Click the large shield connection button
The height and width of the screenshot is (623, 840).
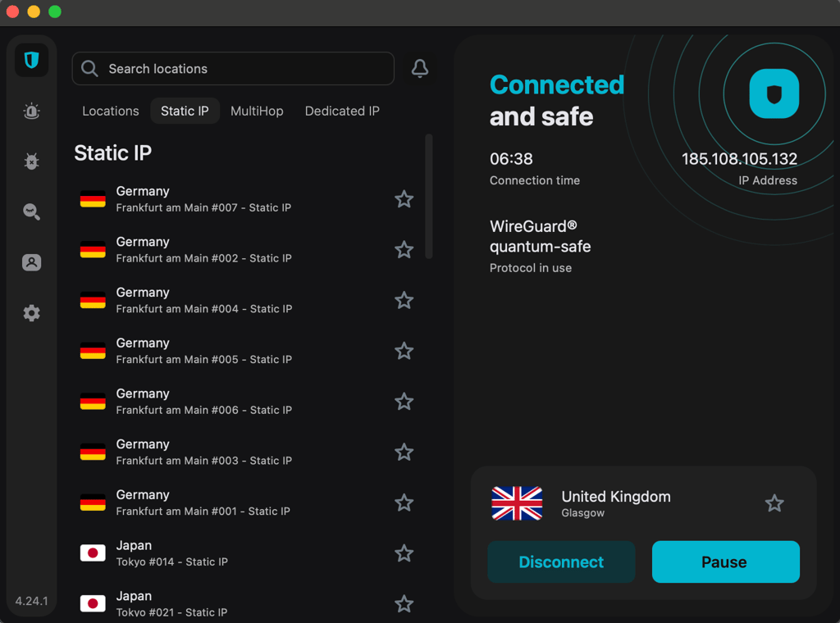tap(774, 93)
